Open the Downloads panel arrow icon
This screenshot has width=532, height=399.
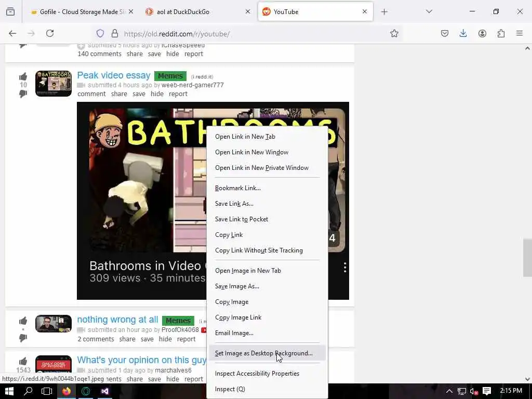[463, 33]
